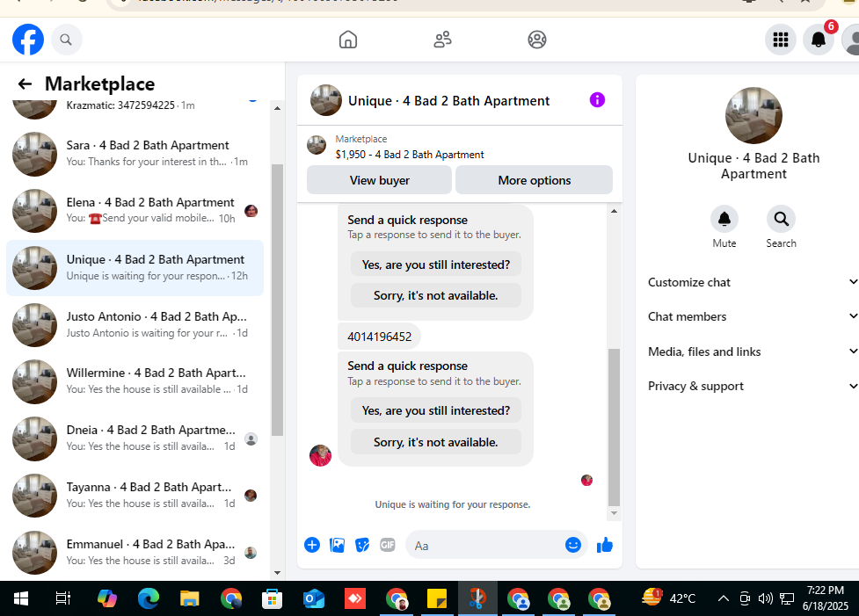Screen dimensions: 859x616
Task: Open the emoji picker smiley icon
Action: [573, 545]
